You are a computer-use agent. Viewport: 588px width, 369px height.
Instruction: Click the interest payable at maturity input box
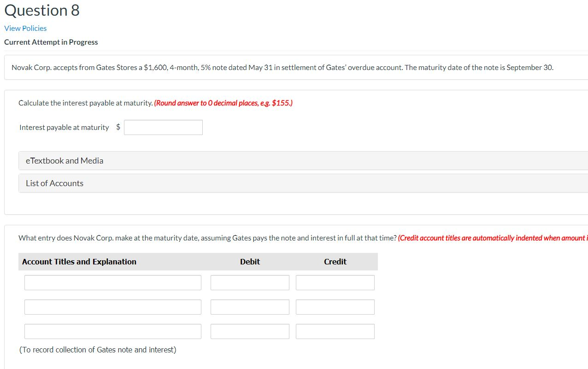(163, 127)
